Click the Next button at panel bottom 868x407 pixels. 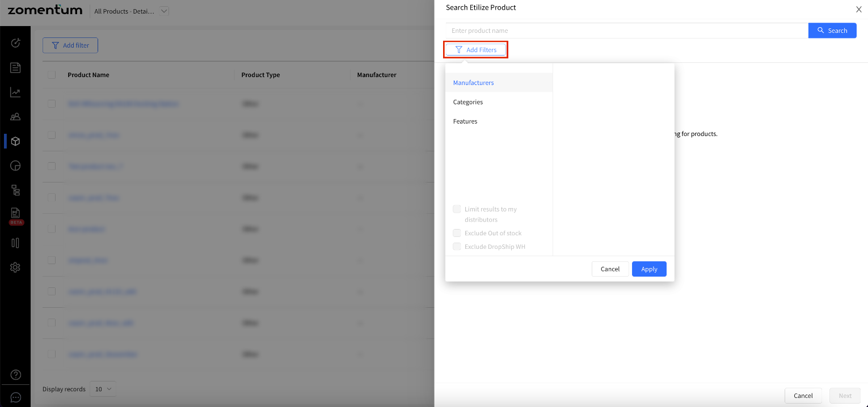click(x=845, y=396)
